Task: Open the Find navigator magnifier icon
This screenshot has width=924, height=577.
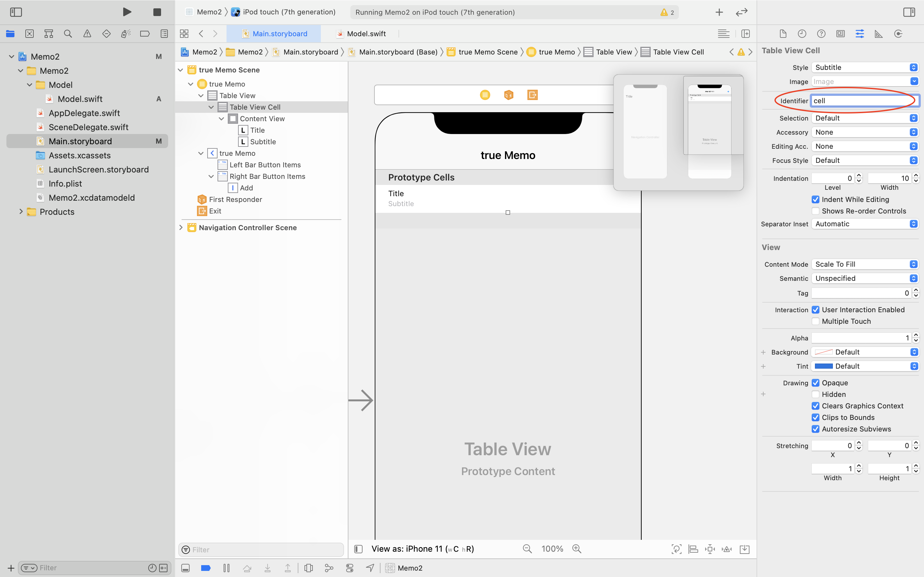Action: (x=68, y=34)
